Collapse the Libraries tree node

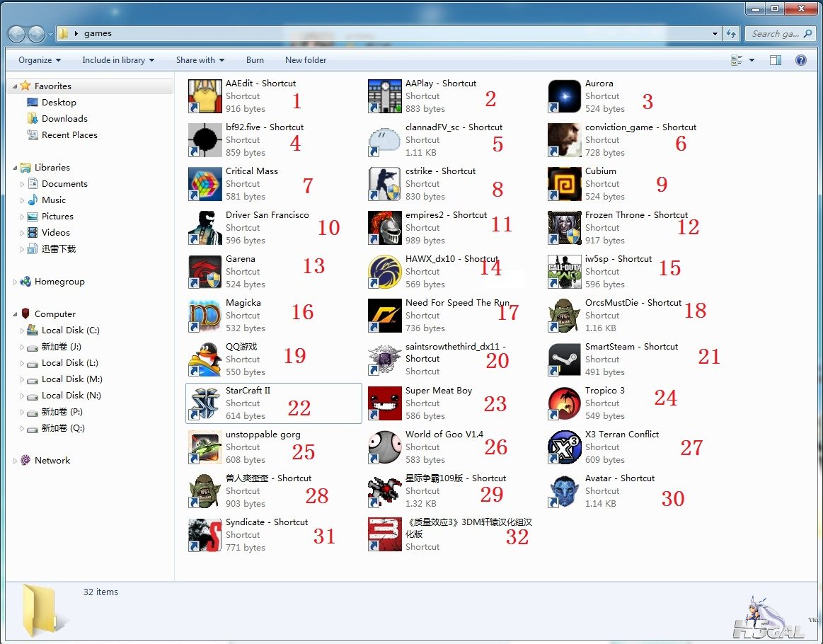tap(15, 168)
